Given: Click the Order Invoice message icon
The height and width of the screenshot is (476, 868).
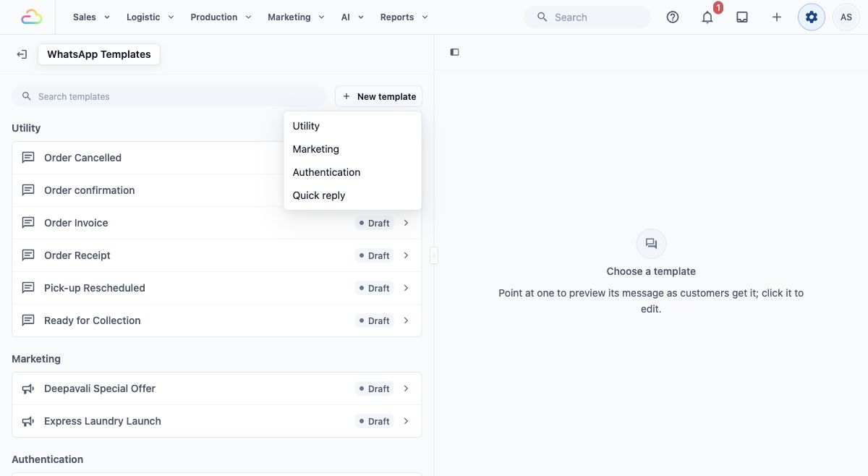Looking at the screenshot, I should 28,223.
